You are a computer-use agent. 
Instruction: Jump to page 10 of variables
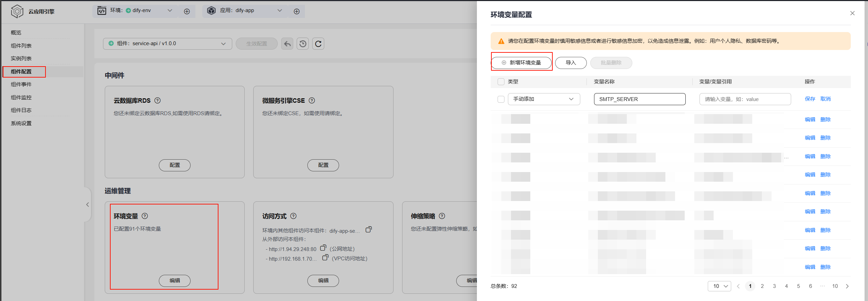835,286
